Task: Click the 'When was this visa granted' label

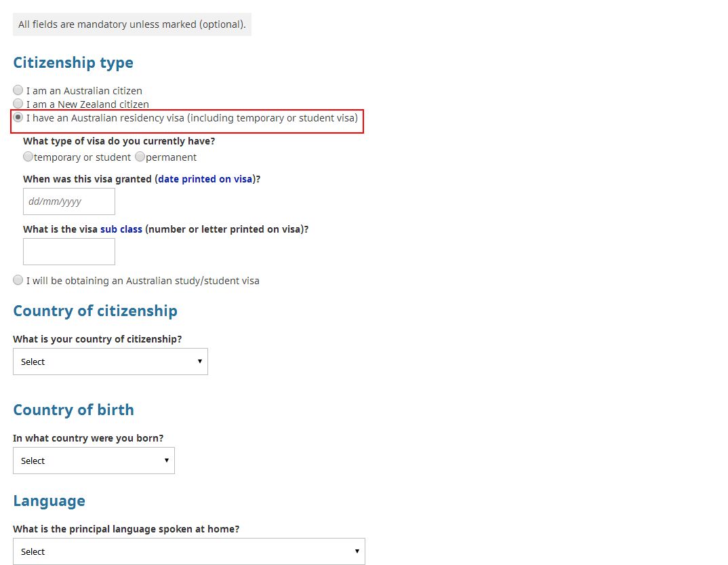Action: (x=87, y=180)
